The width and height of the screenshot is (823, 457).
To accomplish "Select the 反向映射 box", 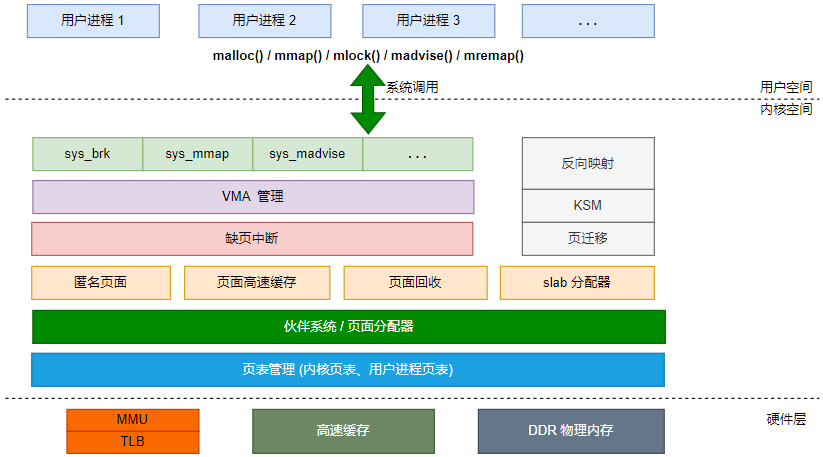I will click(588, 164).
